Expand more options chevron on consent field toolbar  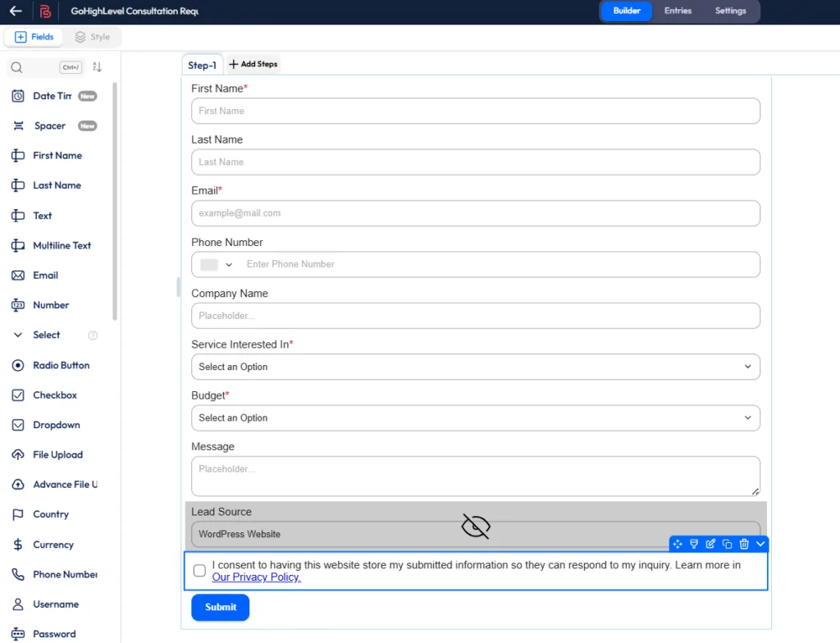(760, 544)
